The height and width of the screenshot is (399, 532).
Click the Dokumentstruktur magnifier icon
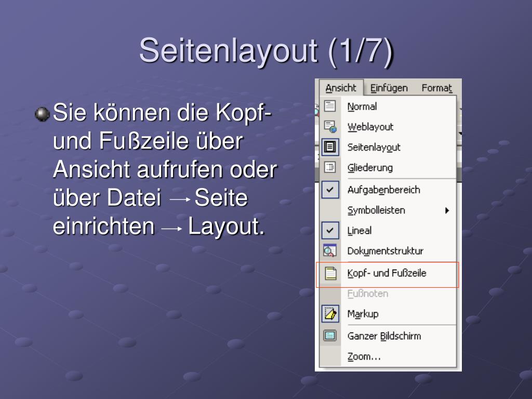coord(330,251)
